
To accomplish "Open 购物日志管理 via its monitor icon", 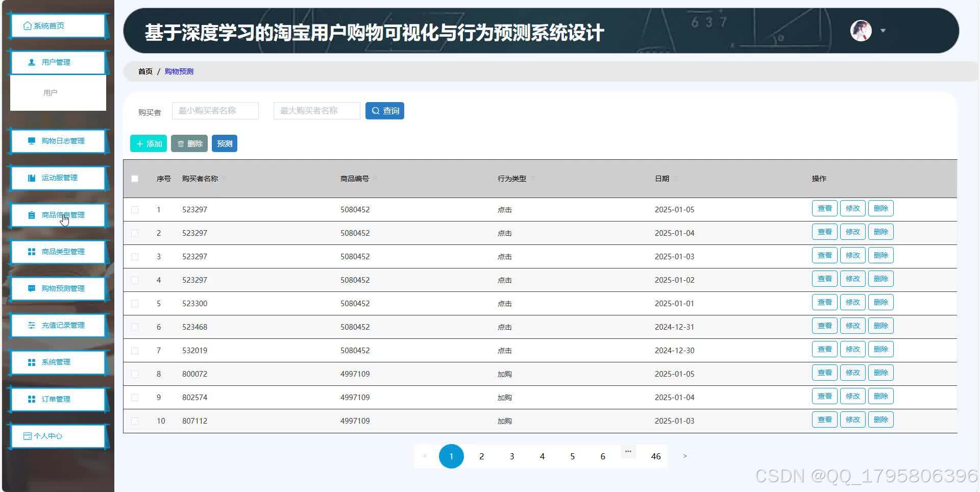I will 32,141.
